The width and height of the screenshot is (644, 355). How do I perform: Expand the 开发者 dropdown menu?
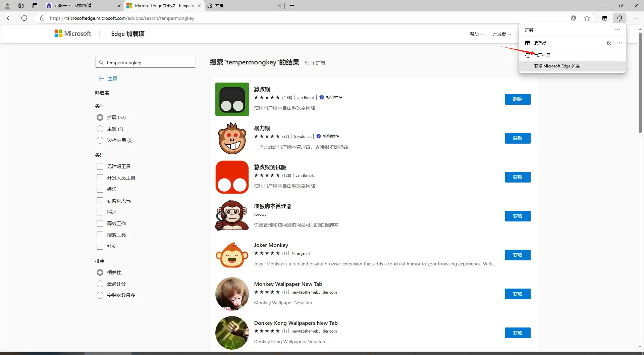pyautogui.click(x=501, y=34)
